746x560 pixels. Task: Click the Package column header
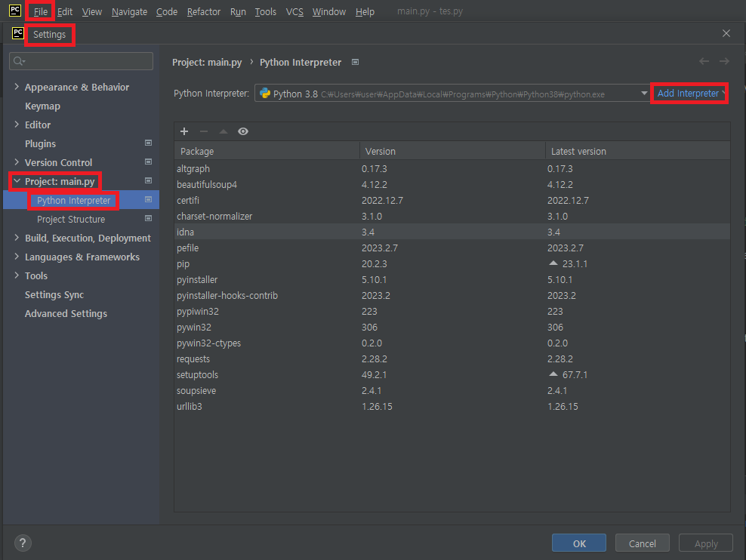(x=267, y=151)
